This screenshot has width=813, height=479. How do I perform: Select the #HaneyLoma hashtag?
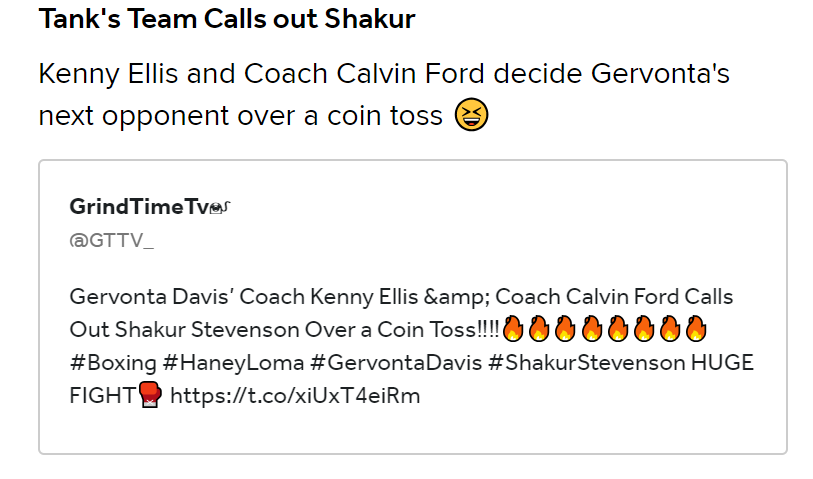point(233,363)
